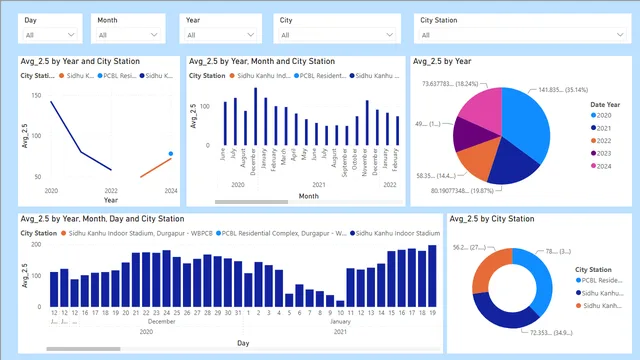Select dark blue Sidhu Kanhu Indoor Stadium daily legend

395,233
